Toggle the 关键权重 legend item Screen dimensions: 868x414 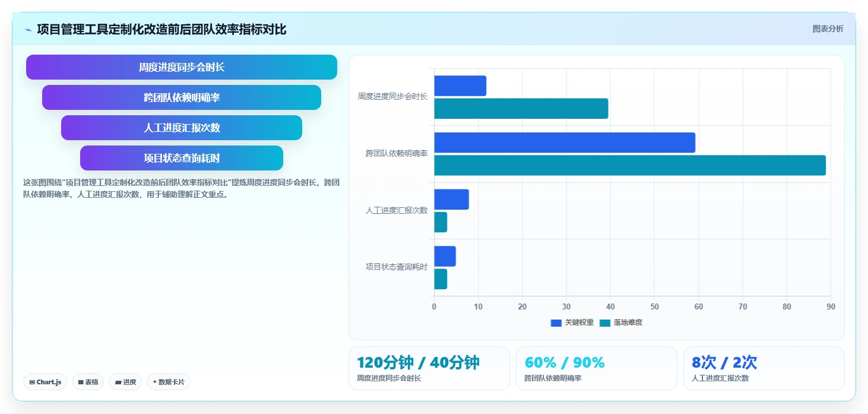click(x=572, y=323)
